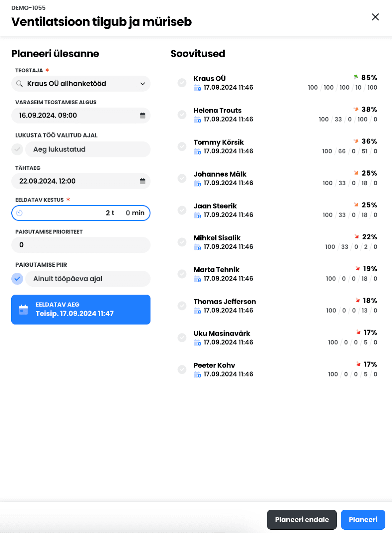
Task: Open Kraus OÜ allhanketööd combo box
Action: pos(81,84)
